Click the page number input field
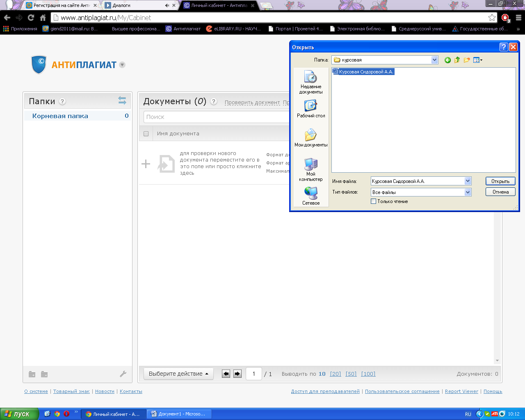525x420 pixels. (254, 374)
